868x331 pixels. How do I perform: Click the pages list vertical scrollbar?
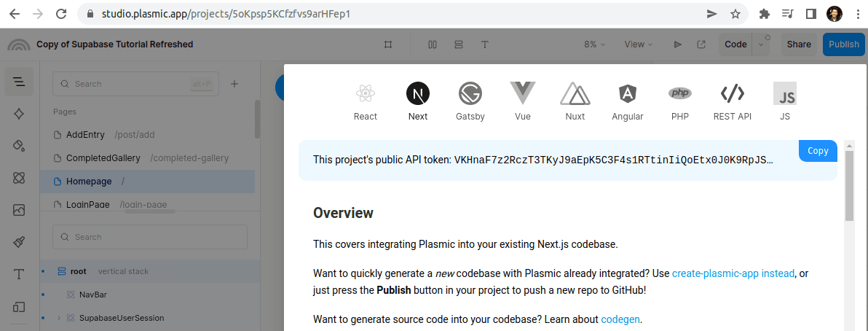click(257, 120)
